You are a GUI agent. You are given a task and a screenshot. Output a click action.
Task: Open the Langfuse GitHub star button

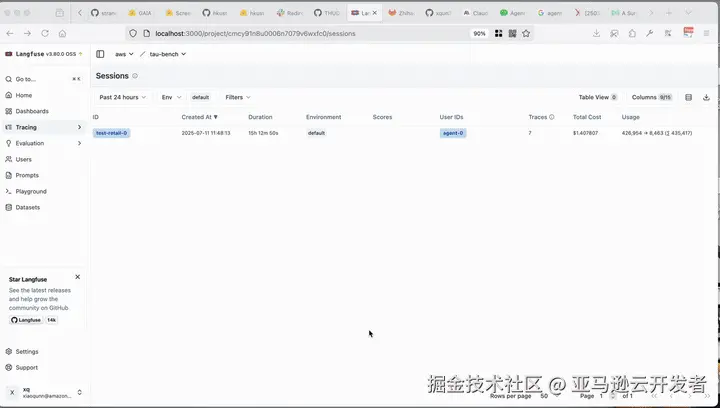(26, 320)
